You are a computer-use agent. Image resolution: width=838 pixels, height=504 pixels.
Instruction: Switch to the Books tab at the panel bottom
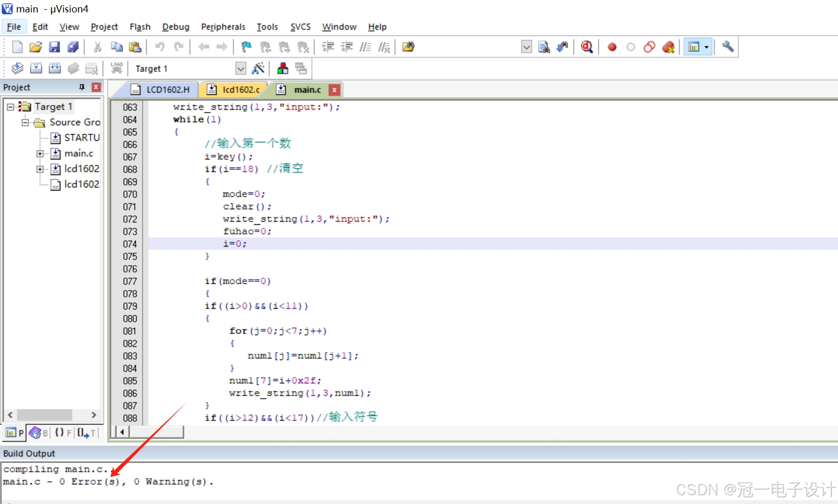tap(39, 433)
